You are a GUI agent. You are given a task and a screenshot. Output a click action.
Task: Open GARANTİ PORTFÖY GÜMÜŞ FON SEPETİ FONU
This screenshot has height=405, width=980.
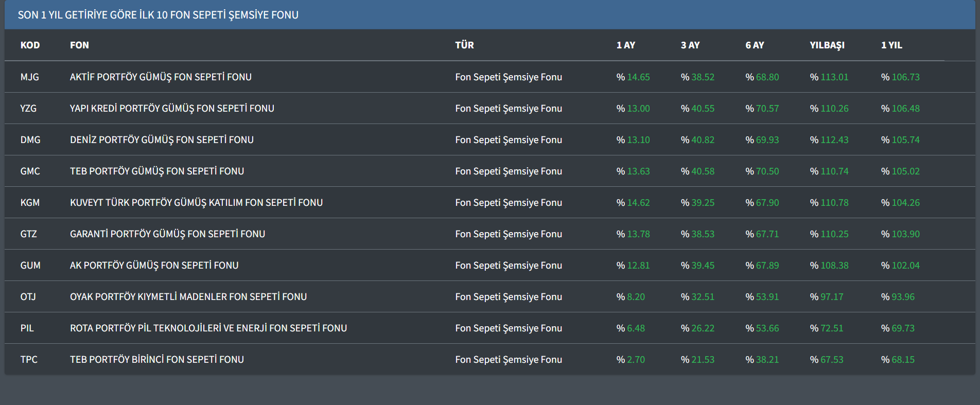point(167,234)
